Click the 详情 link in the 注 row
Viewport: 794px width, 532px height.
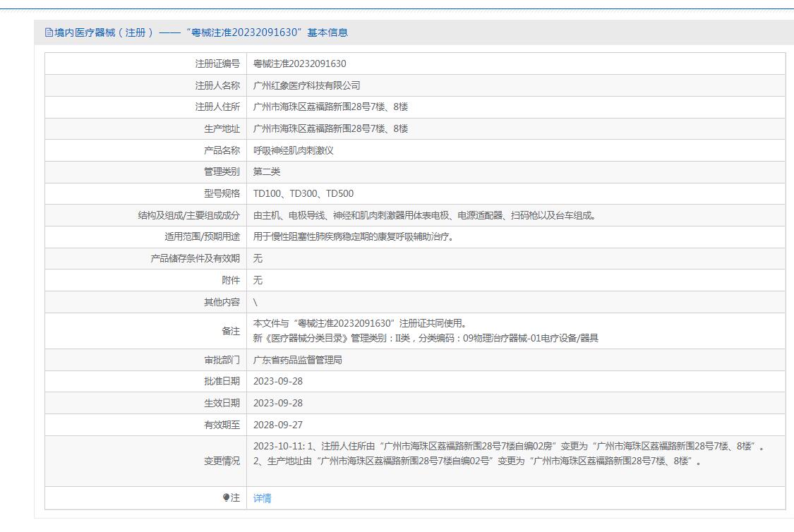(262, 498)
